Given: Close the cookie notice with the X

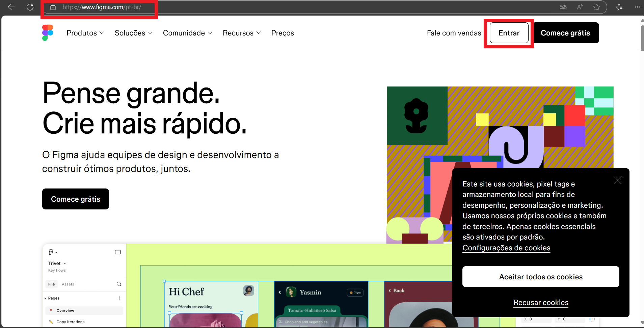Looking at the screenshot, I should pyautogui.click(x=617, y=180).
